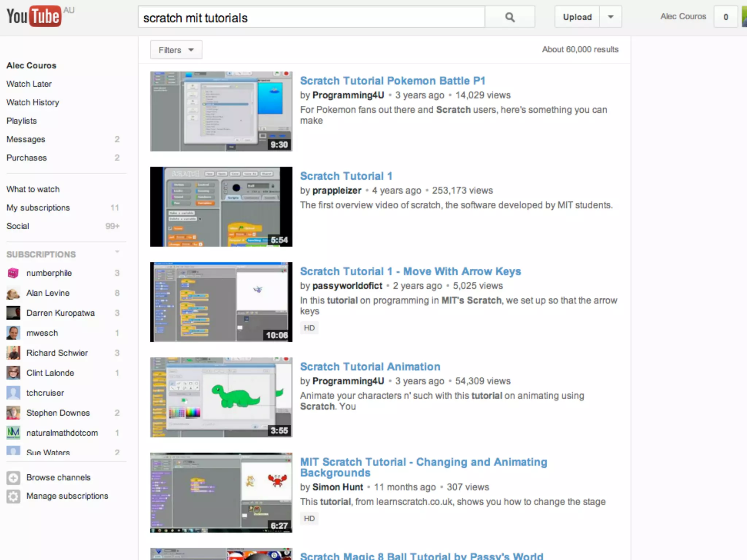747x560 pixels.
Task: Open Watch Later in sidebar
Action: coord(29,84)
